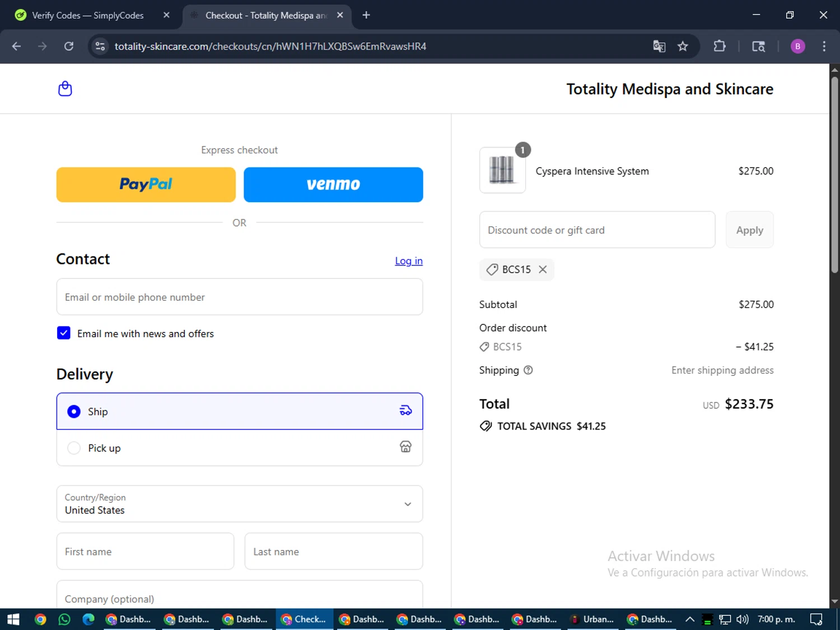Click the Shipping help question mark icon

tap(528, 370)
